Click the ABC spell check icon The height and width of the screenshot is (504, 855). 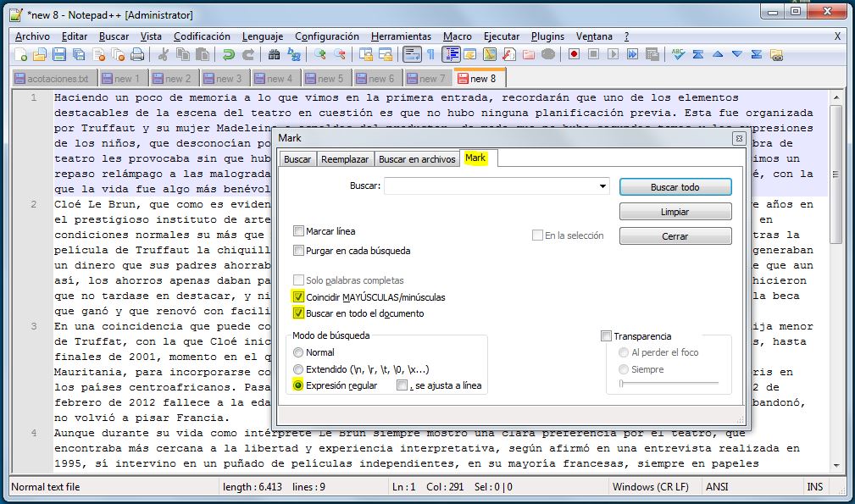(x=678, y=54)
